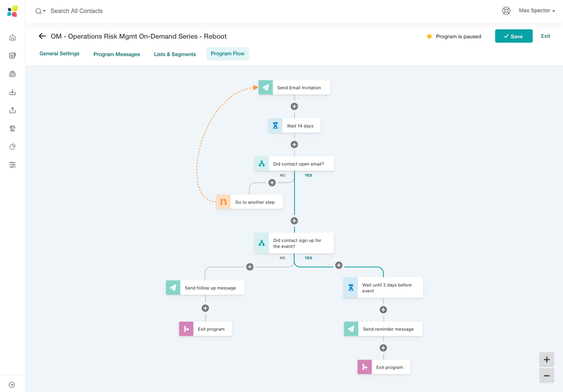Click the Wait 14 days hourglass icon
This screenshot has width=563, height=392.
point(275,126)
